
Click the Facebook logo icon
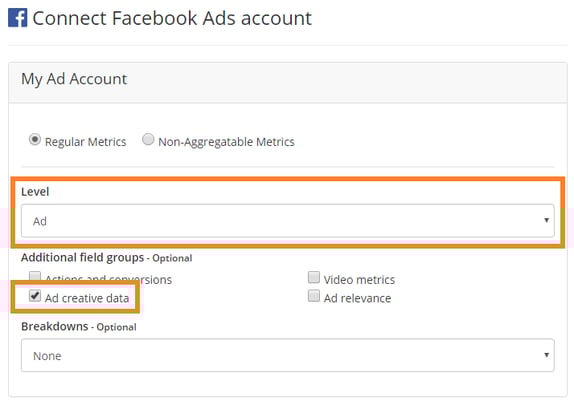tap(18, 18)
